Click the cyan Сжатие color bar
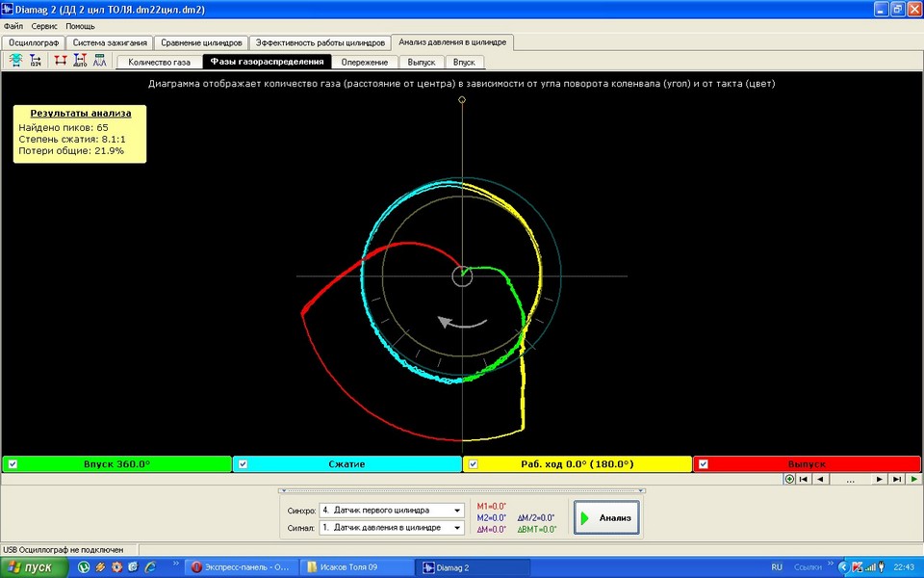Image resolution: width=924 pixels, height=578 pixels. pos(347,464)
